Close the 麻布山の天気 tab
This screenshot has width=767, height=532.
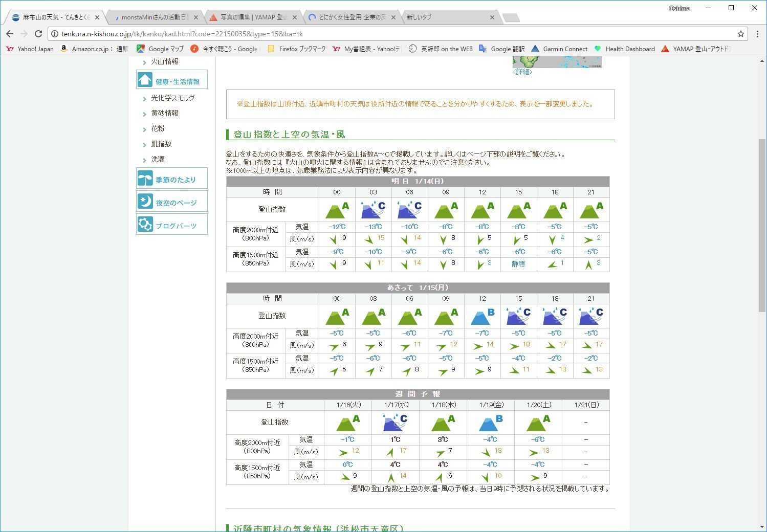[97, 17]
